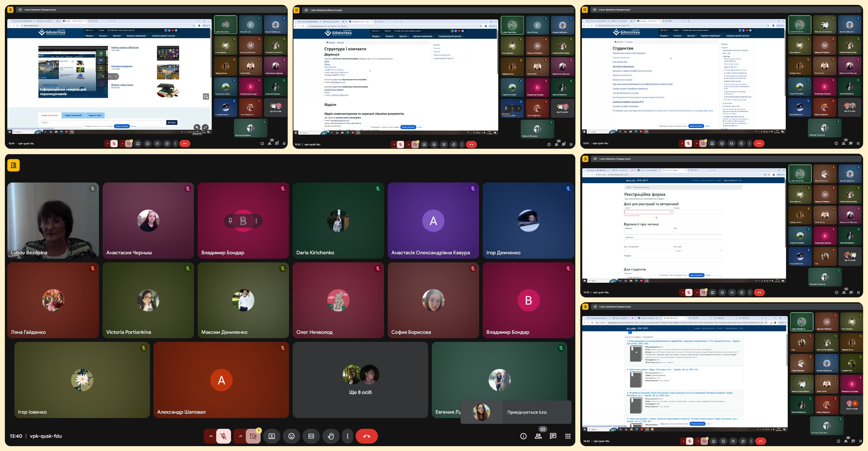This screenshot has height=451, width=868.
Task: Pin the hovered Владимир Бондар tile
Action: tap(230, 221)
